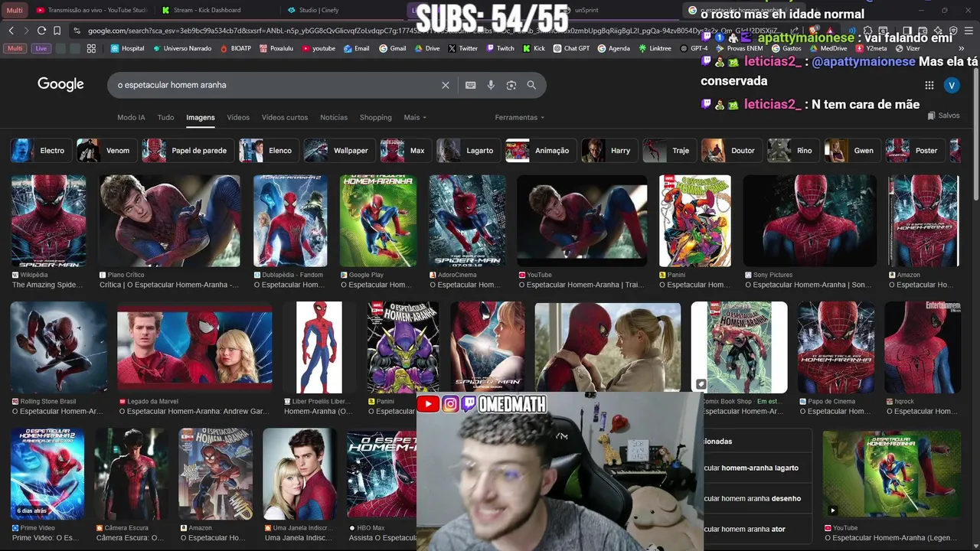Open the Twitter bookmark
This screenshot has height=551, width=980.
click(x=462, y=48)
